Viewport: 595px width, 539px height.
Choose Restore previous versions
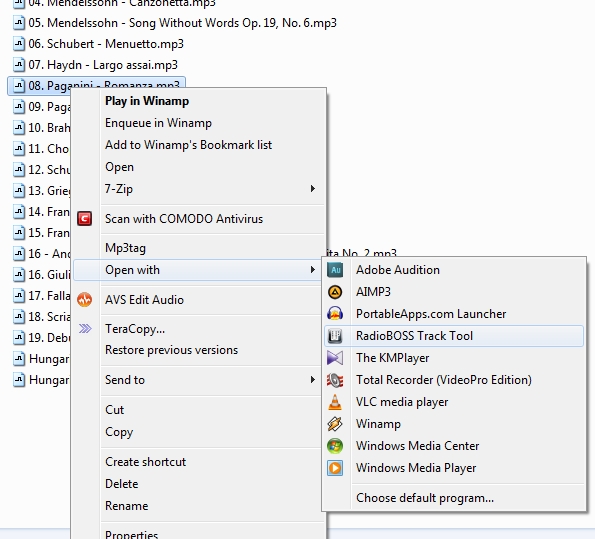(x=172, y=350)
